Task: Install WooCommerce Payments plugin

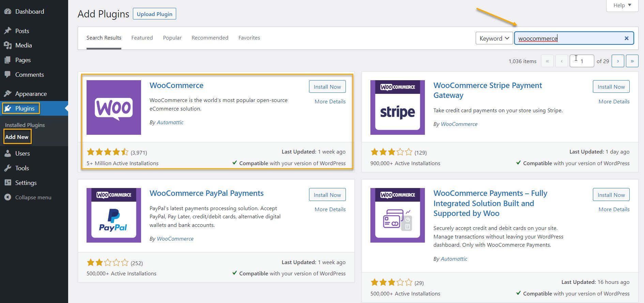Action: tap(611, 195)
